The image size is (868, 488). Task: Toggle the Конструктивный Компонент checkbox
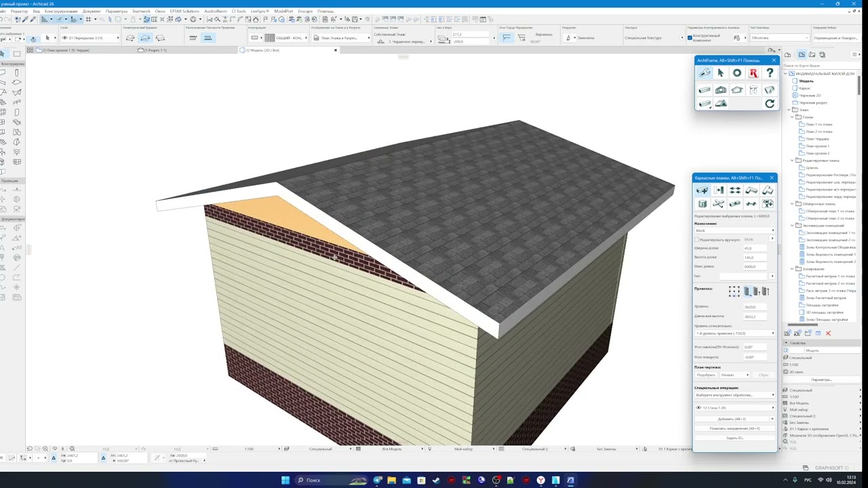[690, 38]
